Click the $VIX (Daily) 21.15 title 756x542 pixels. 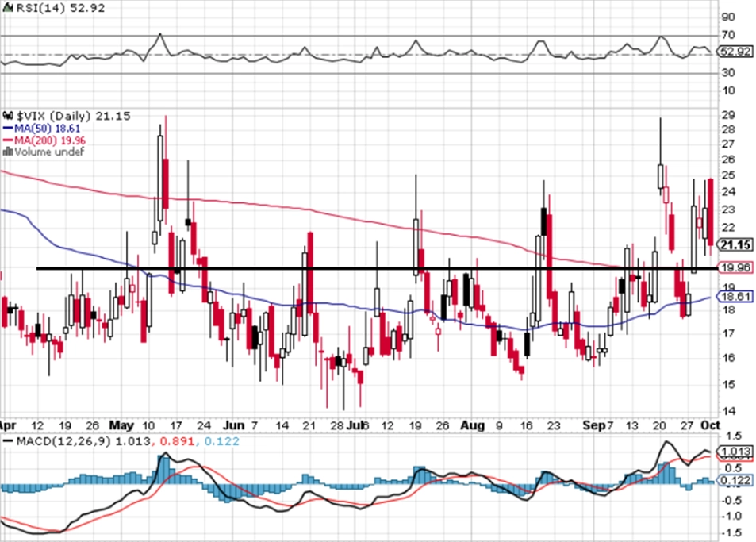point(74,116)
